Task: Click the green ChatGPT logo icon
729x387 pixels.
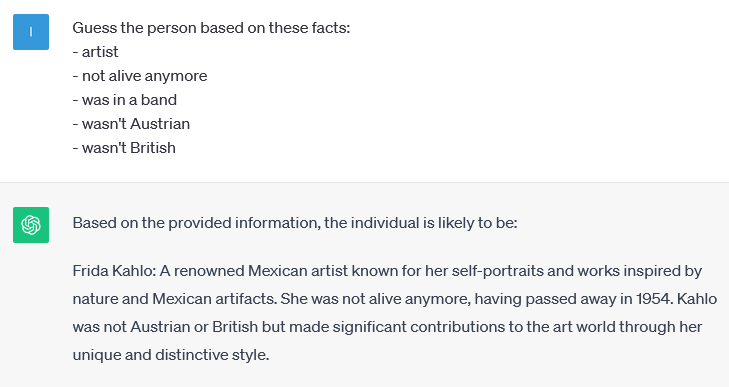Action: 31,225
